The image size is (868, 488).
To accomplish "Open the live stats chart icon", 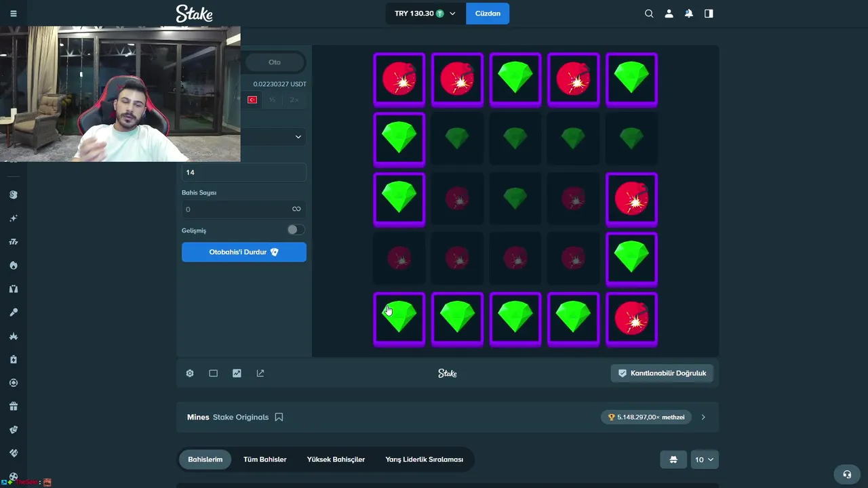I will 237,373.
